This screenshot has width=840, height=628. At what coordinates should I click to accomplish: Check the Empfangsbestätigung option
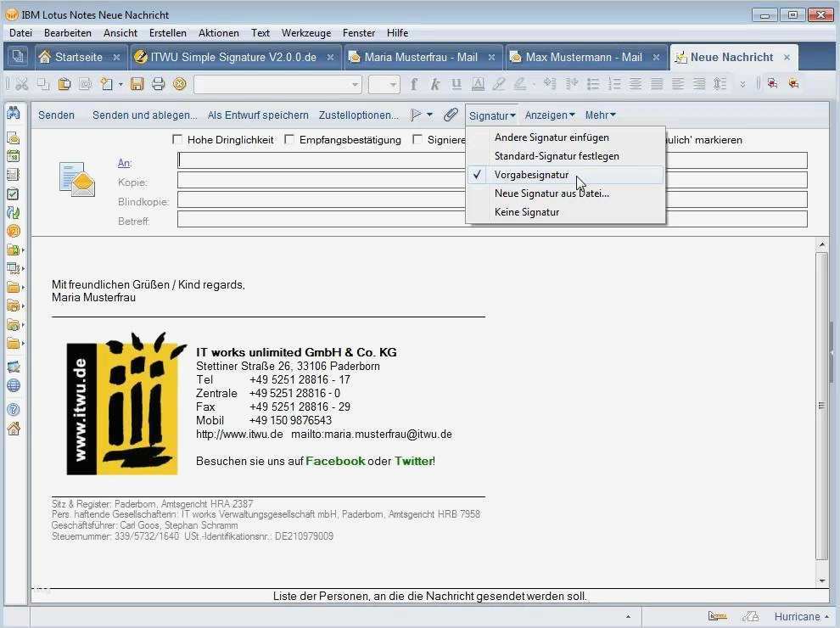tap(289, 139)
